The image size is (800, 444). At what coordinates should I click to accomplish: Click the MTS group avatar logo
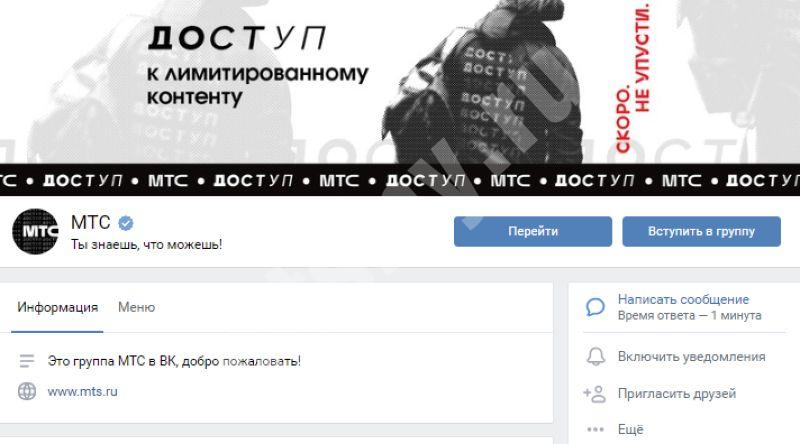[35, 231]
